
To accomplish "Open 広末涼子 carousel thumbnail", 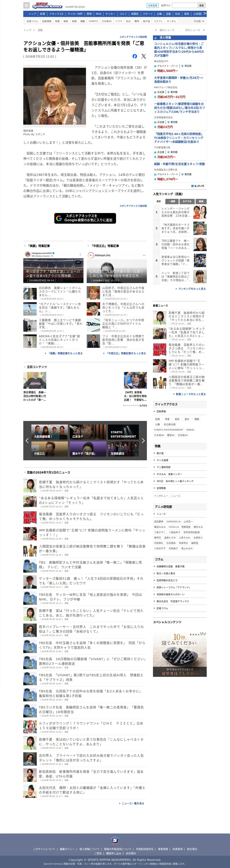I will (88, 432).
